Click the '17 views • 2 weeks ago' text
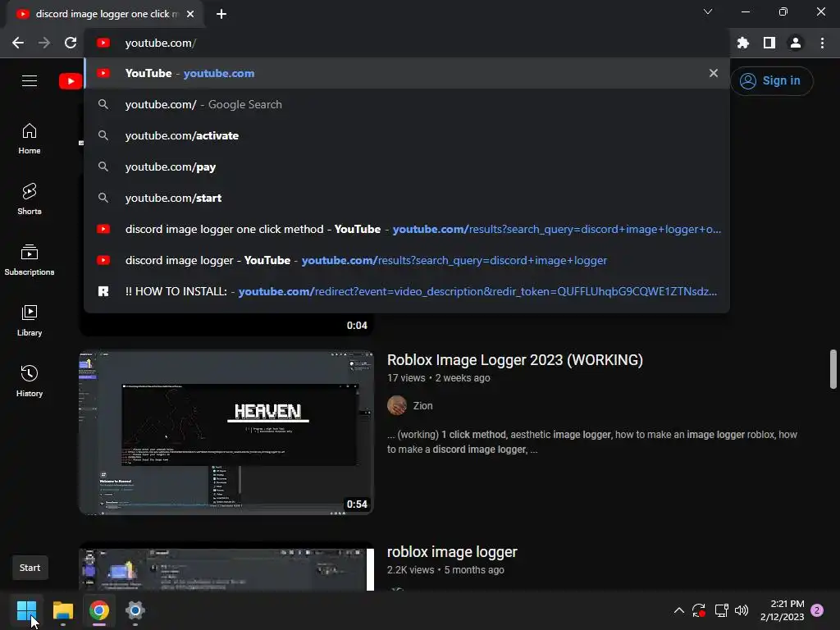This screenshot has width=840, height=630. tap(438, 377)
